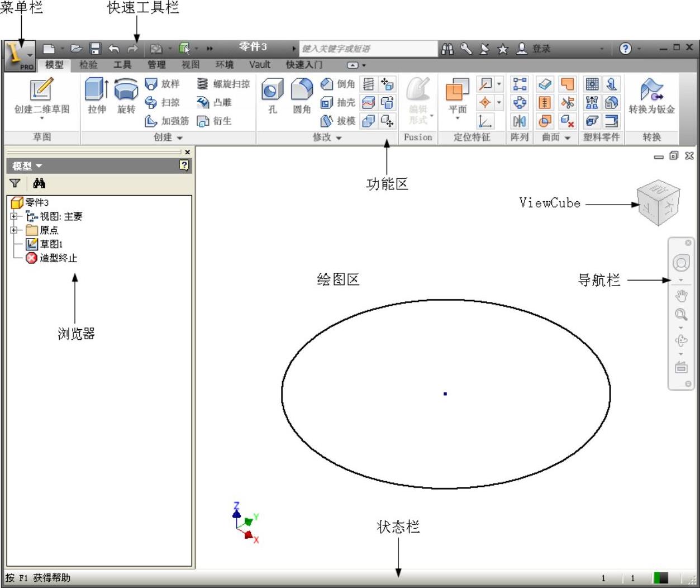This screenshot has width=700, height=588.
Task: Undo the last action
Action: (113, 49)
